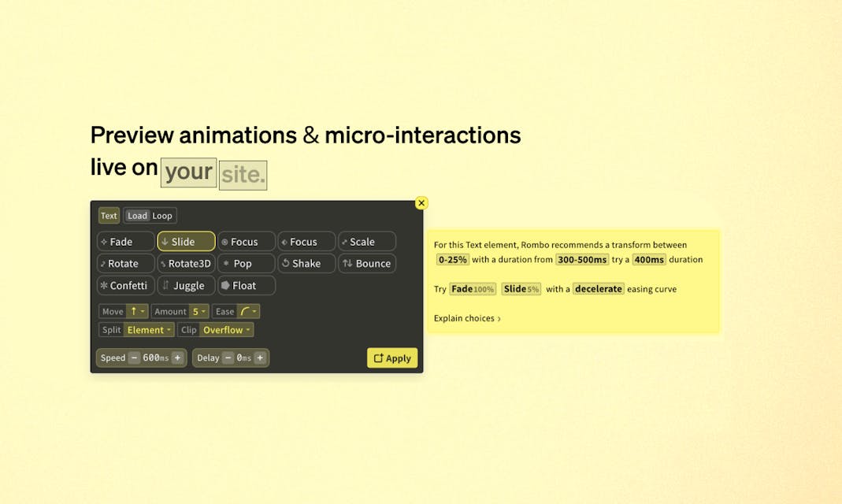
Task: Open the Split dropdown set to Element
Action: 149,330
